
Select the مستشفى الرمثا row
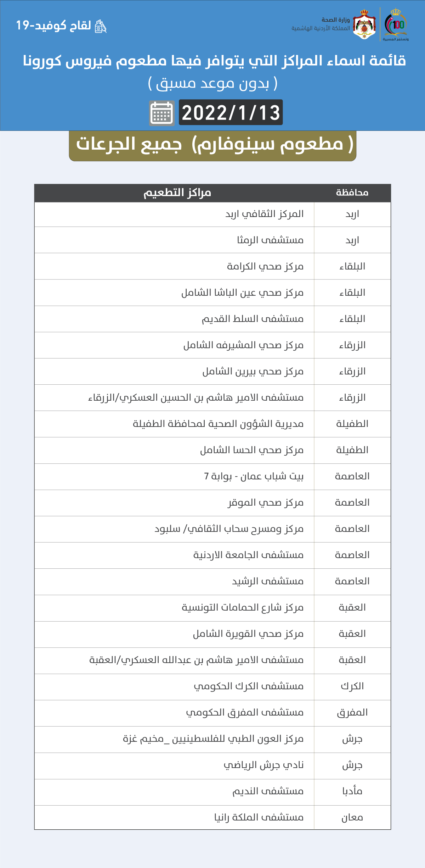pyautogui.click(x=270, y=240)
